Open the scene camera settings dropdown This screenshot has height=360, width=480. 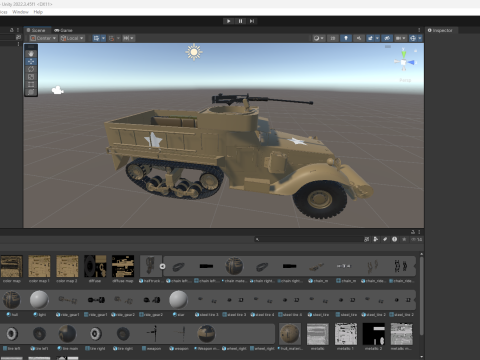[400, 38]
